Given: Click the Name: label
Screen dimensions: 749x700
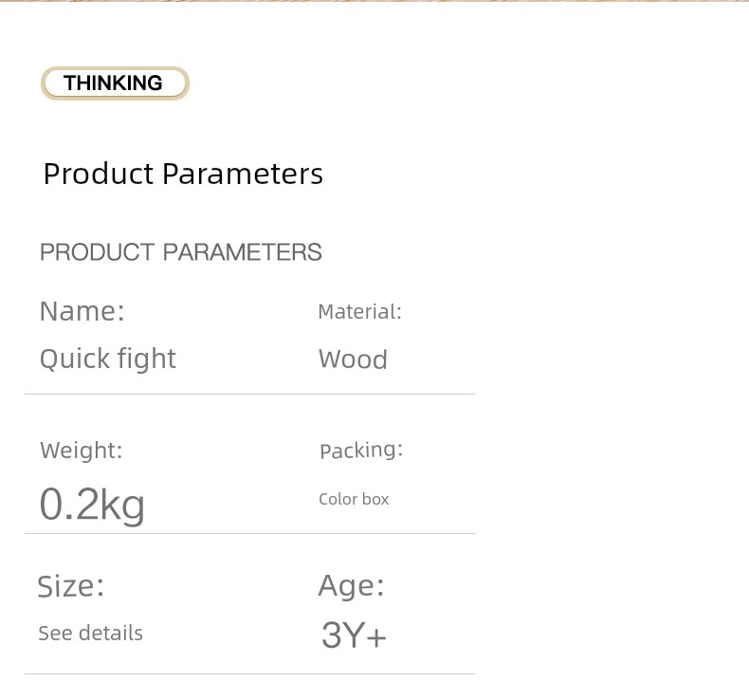Looking at the screenshot, I should click(x=82, y=311).
